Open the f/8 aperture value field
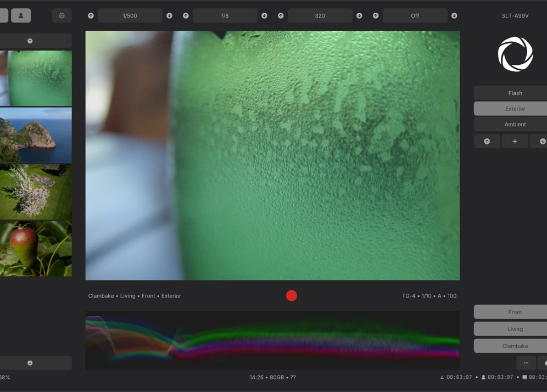Screen dimensions: 547x392 (x=225, y=16)
